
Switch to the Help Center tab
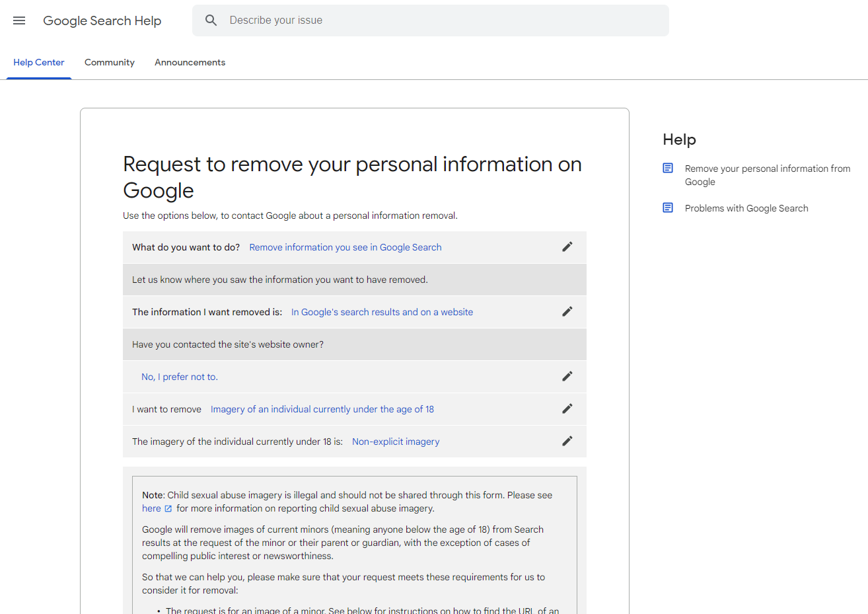pyautogui.click(x=39, y=63)
